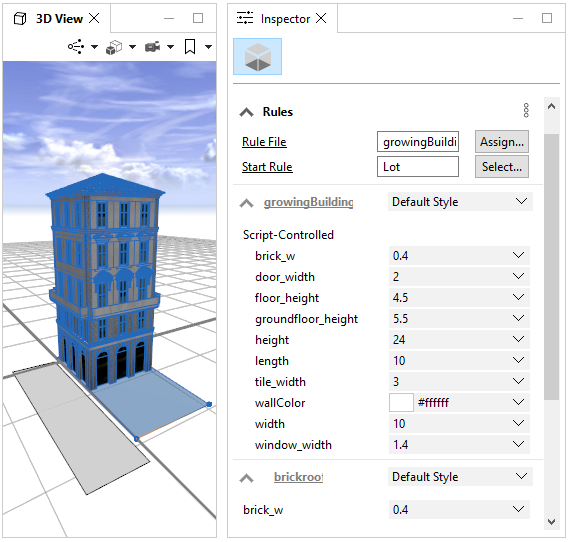Screen dimensions: 569x542
Task: Click the camera settings icon
Action: tap(152, 47)
